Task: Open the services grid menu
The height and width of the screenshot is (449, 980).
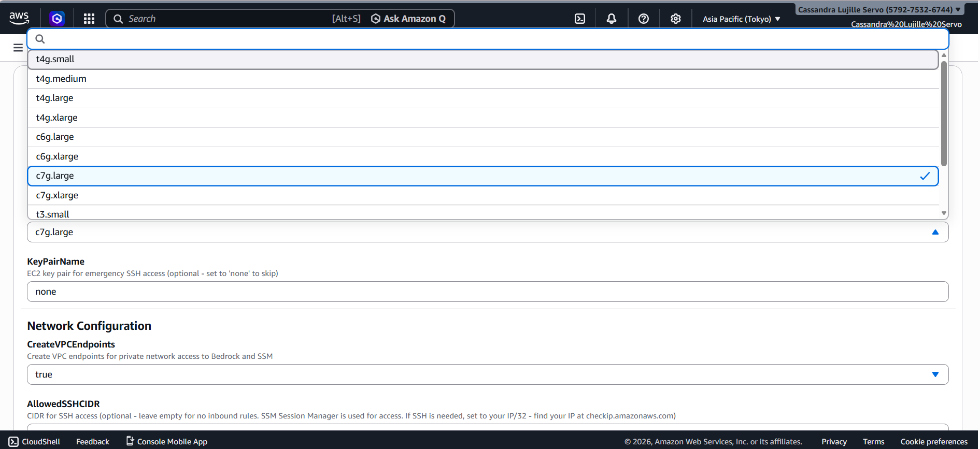Action: [x=89, y=19]
